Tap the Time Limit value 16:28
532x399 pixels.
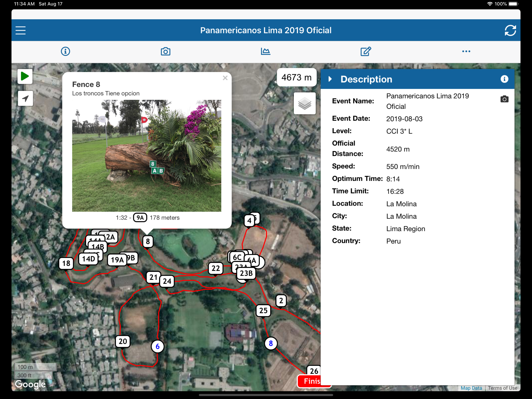pos(395,191)
